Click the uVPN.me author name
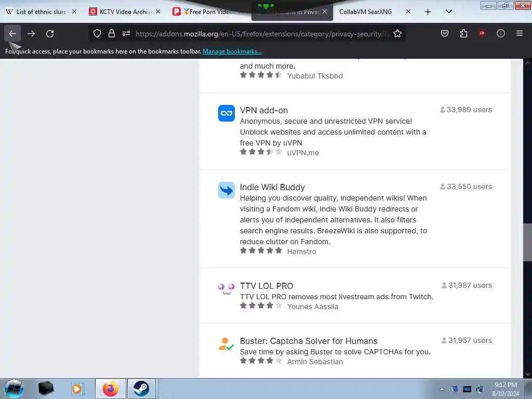 [303, 153]
